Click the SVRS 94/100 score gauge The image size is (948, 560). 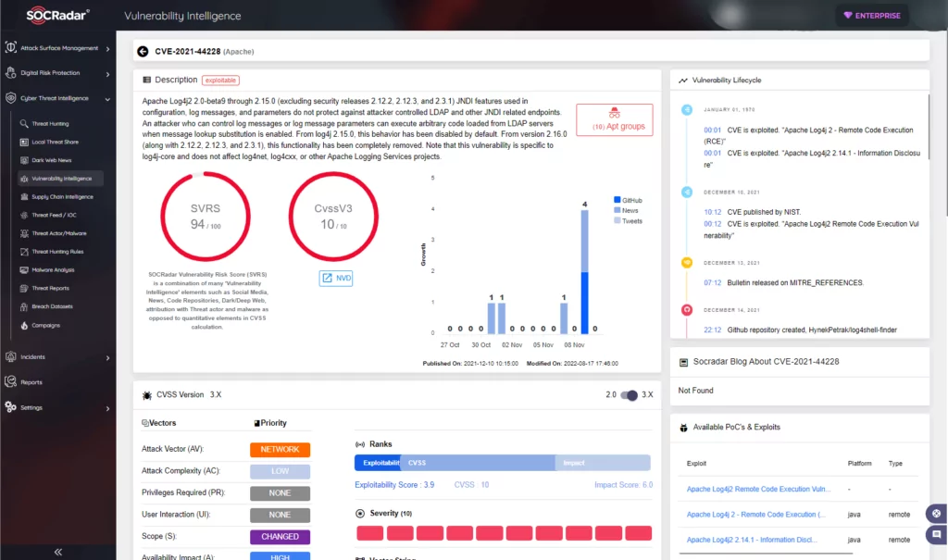[206, 217]
